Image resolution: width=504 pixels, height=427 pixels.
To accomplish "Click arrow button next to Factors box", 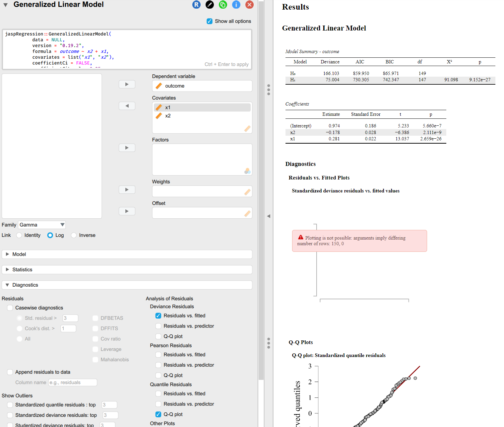I will point(127,148).
